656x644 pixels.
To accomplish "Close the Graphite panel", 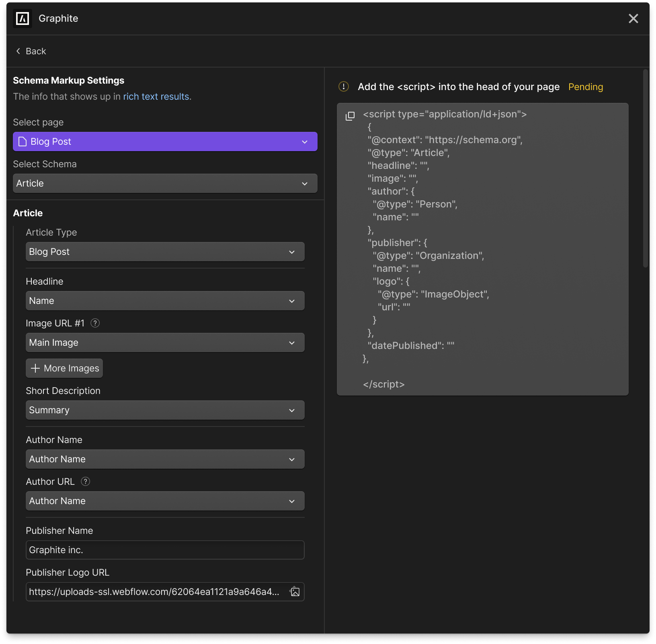I will pyautogui.click(x=633, y=18).
